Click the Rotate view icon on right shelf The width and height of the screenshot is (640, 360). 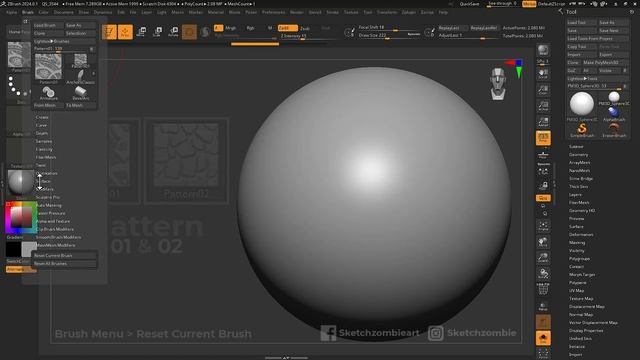click(x=543, y=273)
